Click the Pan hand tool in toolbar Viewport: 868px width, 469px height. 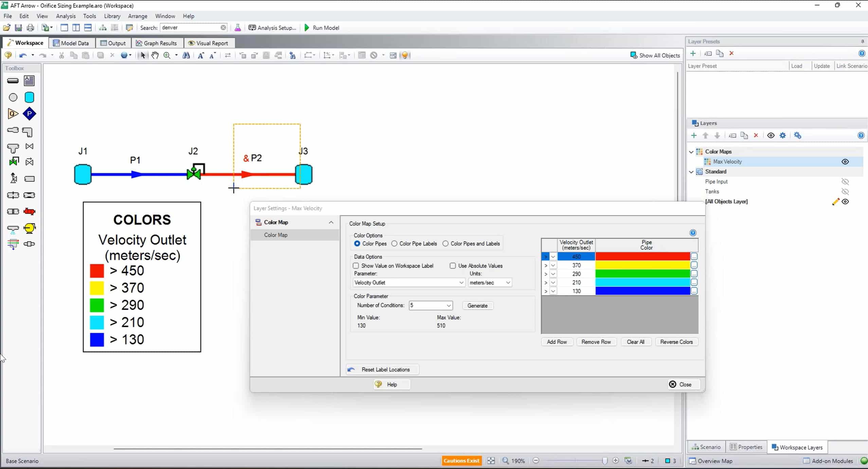point(155,55)
